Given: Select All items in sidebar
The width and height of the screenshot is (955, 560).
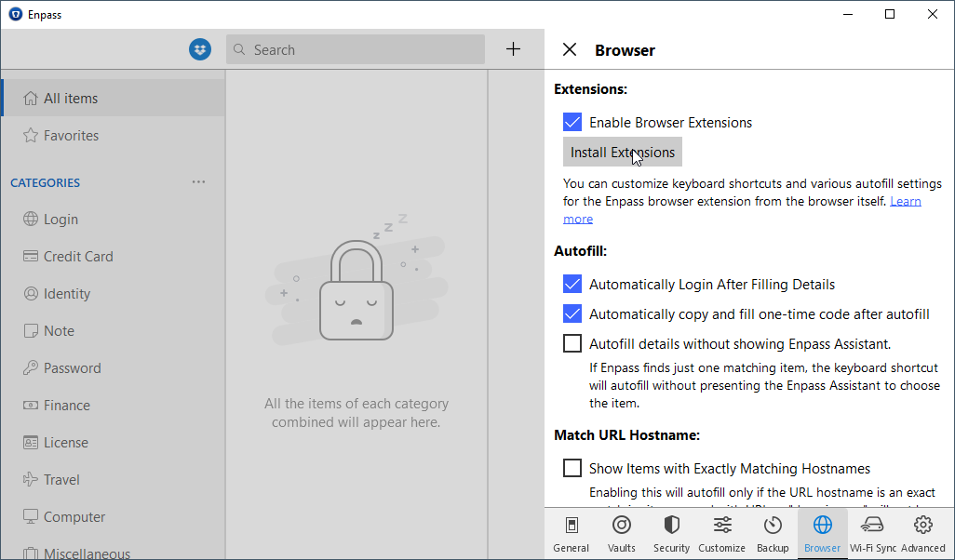Looking at the screenshot, I should 114,98.
